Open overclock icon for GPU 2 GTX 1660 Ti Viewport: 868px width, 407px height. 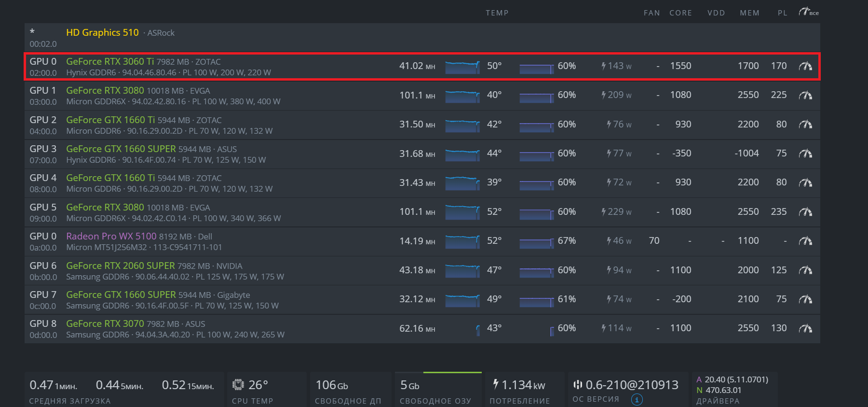pos(805,125)
